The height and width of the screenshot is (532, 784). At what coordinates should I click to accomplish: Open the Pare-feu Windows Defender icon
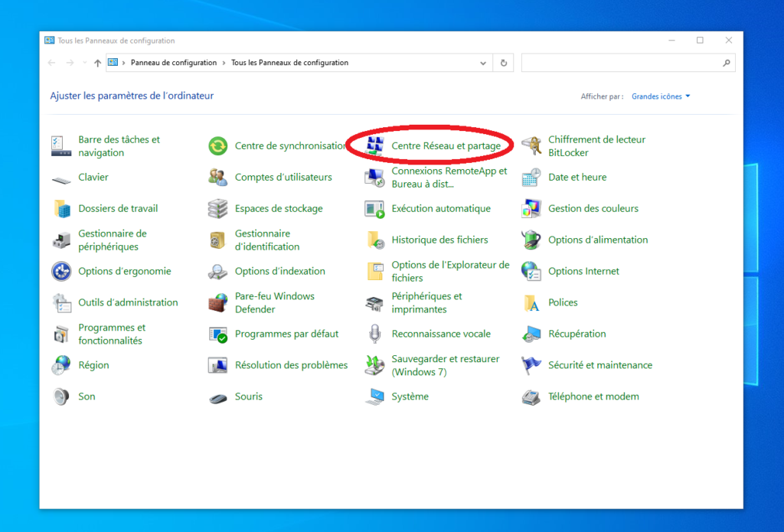click(x=218, y=303)
